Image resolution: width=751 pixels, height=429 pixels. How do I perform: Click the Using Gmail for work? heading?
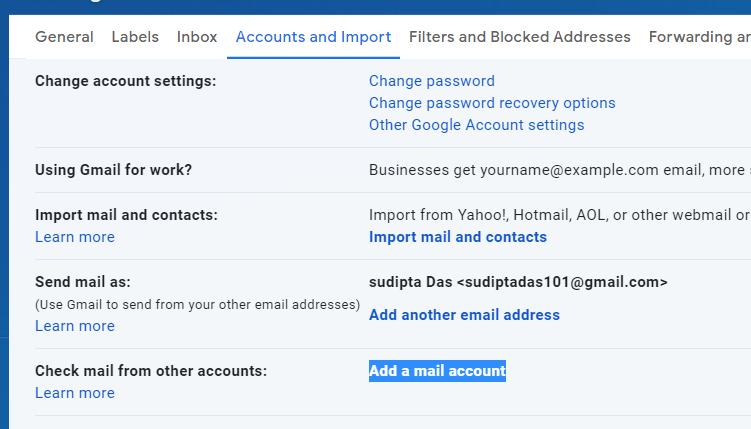[x=113, y=170]
